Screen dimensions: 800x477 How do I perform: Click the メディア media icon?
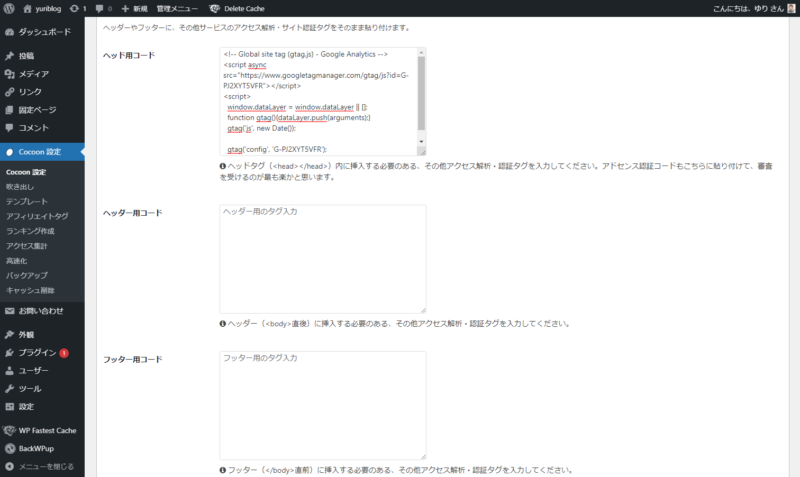click(x=9, y=74)
